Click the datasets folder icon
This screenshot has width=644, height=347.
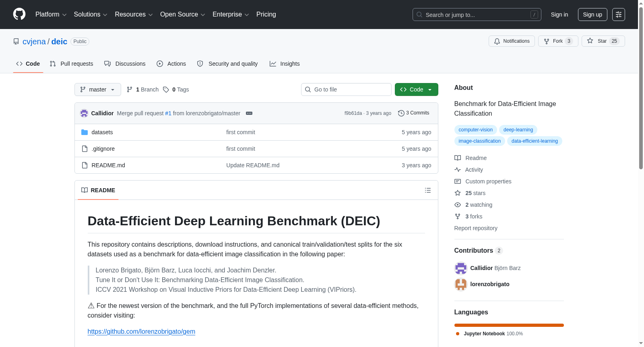click(85, 132)
